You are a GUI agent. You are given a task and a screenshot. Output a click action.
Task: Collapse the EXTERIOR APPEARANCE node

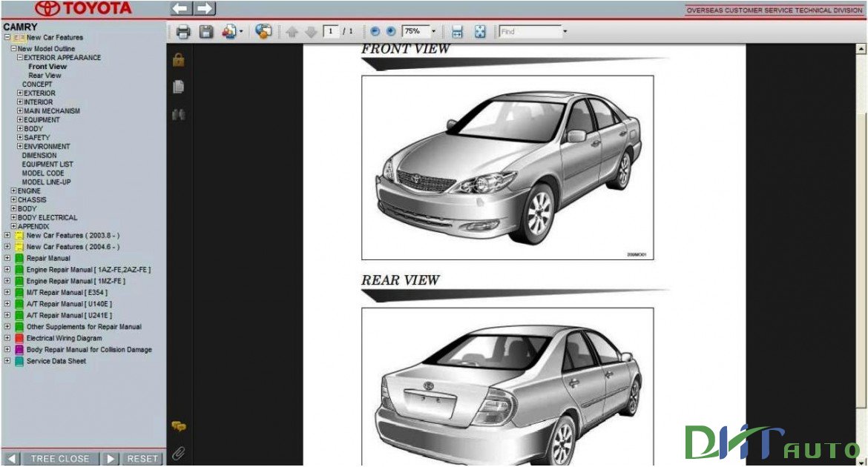click(x=20, y=58)
